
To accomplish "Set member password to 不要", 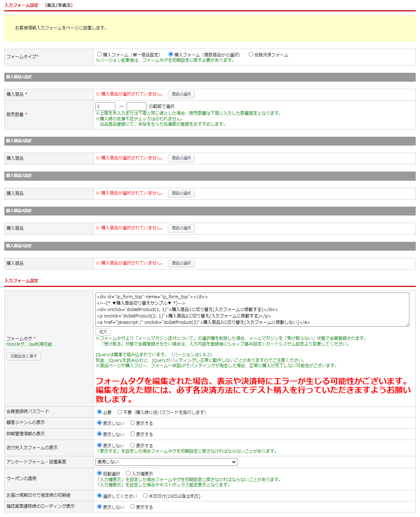I will point(120,412).
